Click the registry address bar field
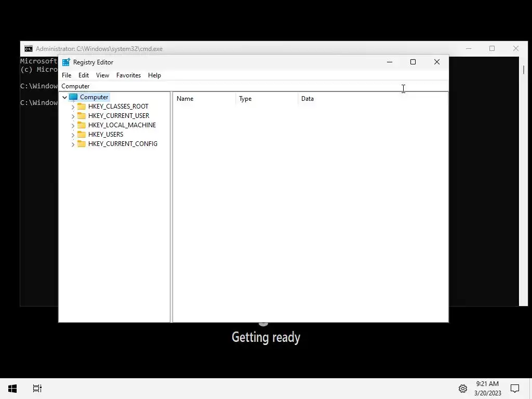532x399 pixels. tap(253, 86)
